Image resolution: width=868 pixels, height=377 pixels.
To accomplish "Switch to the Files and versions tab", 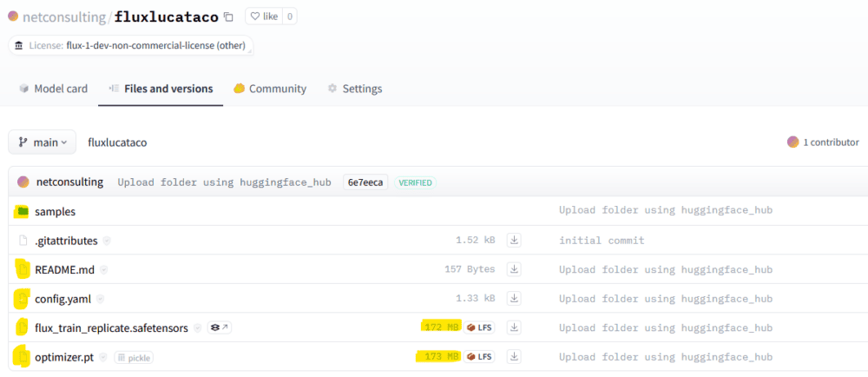I will (x=161, y=89).
